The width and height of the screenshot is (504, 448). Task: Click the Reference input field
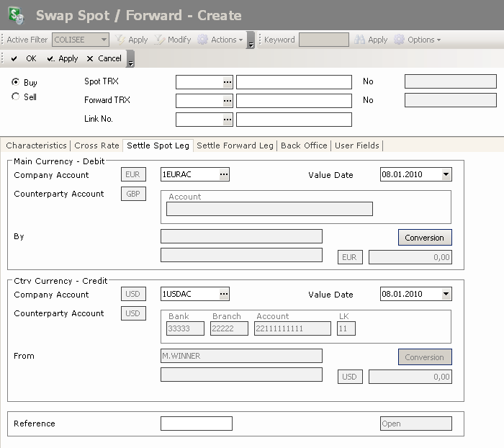coord(196,424)
